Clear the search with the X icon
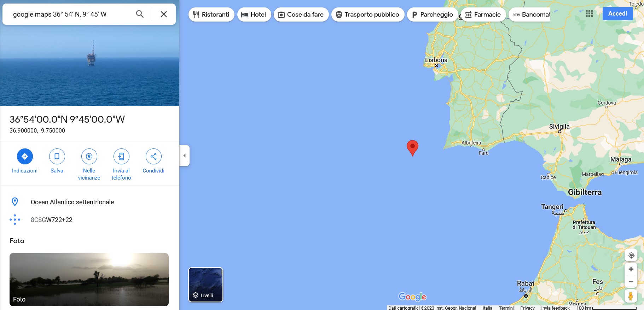Viewport: 644px width, 310px height. point(164,14)
